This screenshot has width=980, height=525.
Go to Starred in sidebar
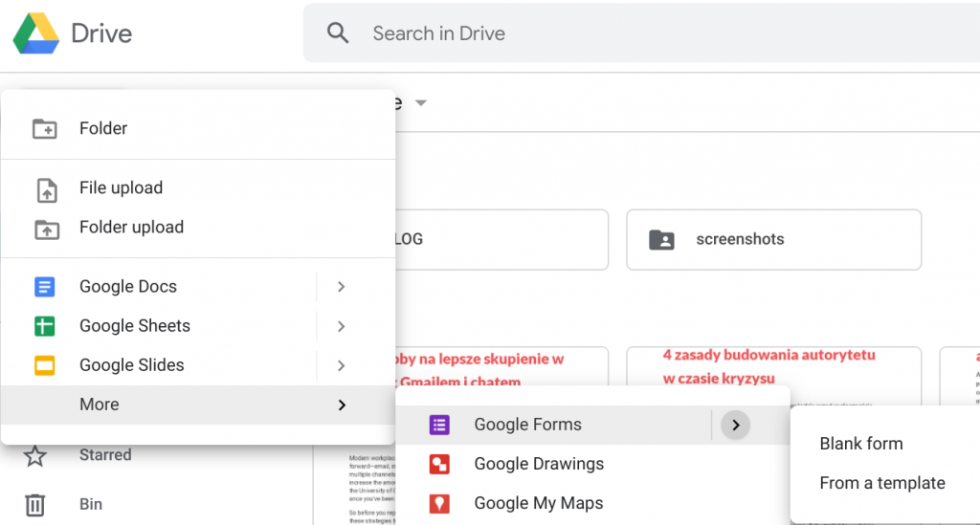tap(105, 455)
